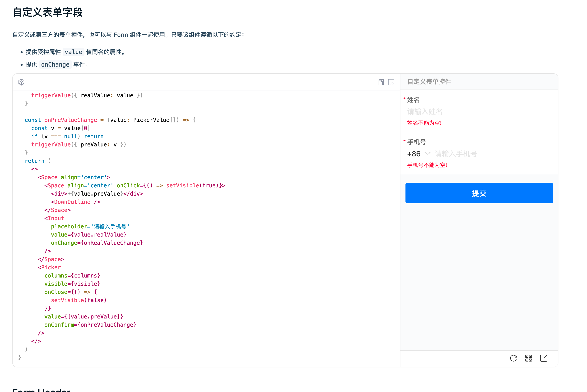This screenshot has width=587, height=392.
Task: Click the 手机号 field label
Action: pyautogui.click(x=416, y=142)
